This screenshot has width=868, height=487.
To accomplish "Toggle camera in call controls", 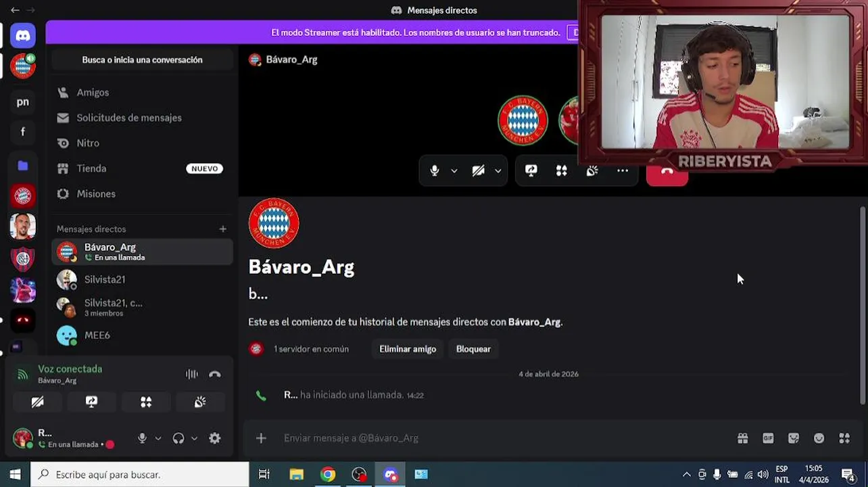I will (478, 171).
